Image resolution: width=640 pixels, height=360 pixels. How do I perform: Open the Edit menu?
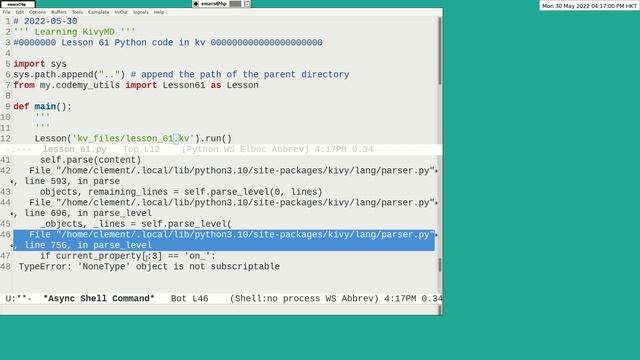coord(20,12)
